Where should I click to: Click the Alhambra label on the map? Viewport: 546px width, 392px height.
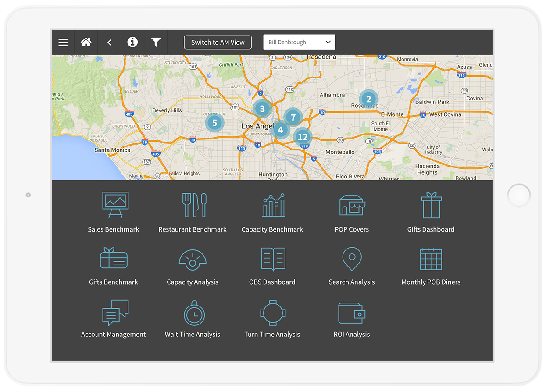[x=332, y=95]
